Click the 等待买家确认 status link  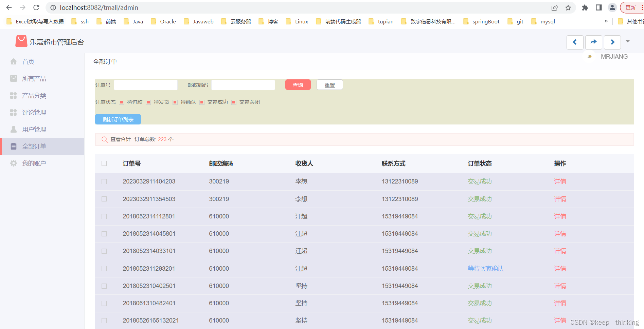pos(486,269)
